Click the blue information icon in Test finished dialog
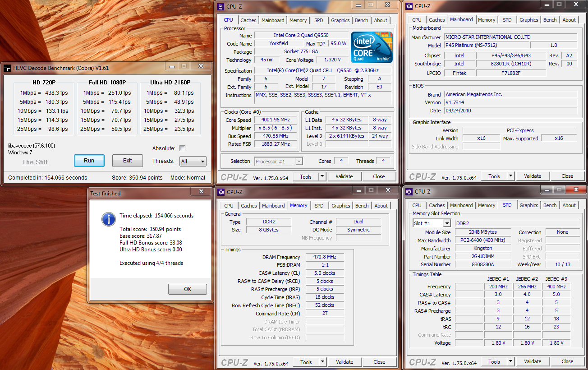Image resolution: width=588 pixels, height=370 pixels. tap(109, 220)
